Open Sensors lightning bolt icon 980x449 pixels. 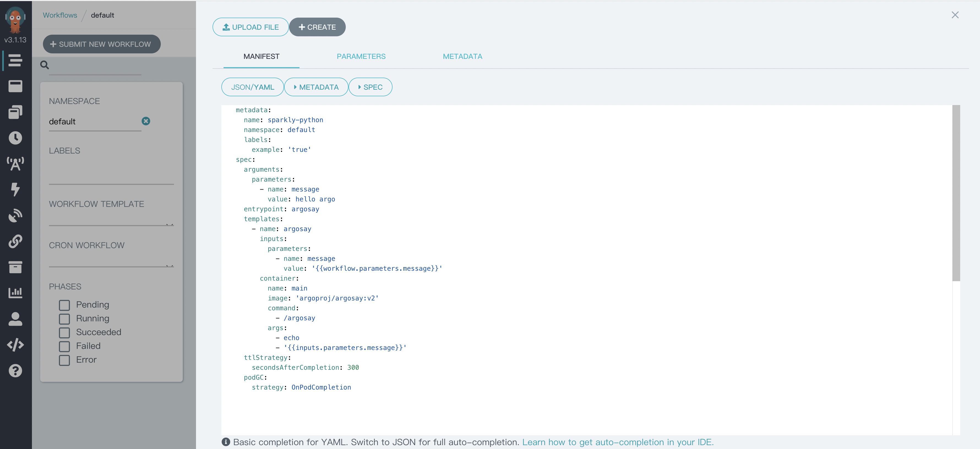[x=15, y=189]
